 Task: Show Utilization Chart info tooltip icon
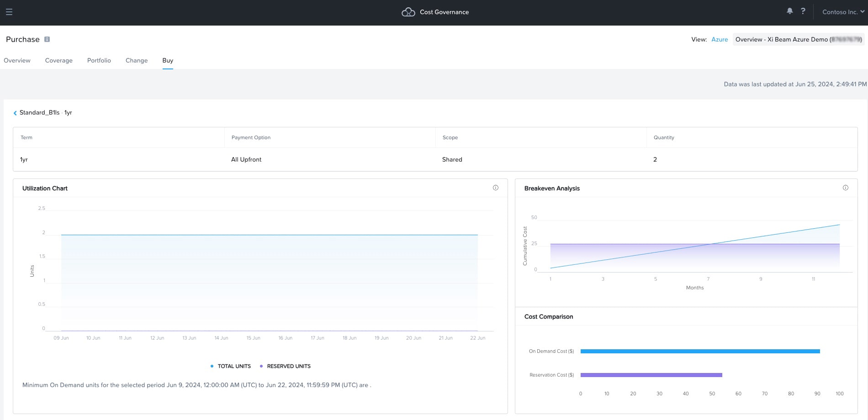click(495, 188)
